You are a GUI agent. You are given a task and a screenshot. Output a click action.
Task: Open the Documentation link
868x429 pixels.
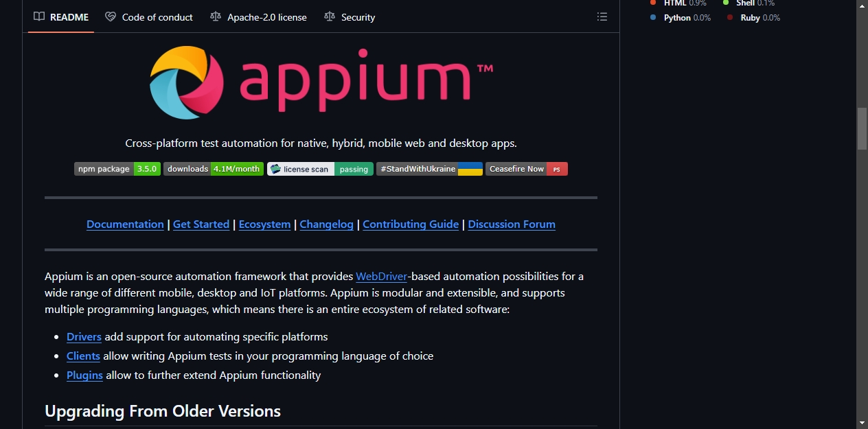coord(125,224)
